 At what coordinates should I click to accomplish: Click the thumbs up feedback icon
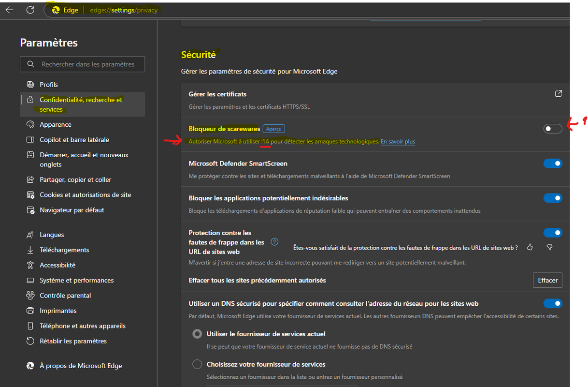tap(530, 247)
